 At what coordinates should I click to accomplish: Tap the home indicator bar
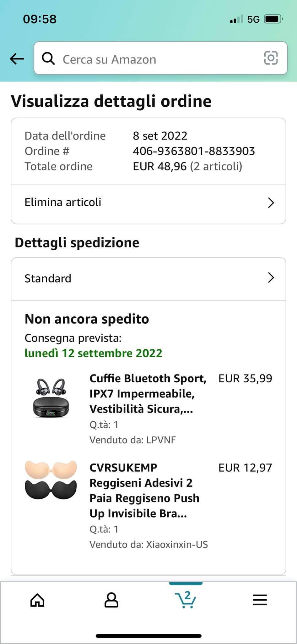pyautogui.click(x=148, y=636)
